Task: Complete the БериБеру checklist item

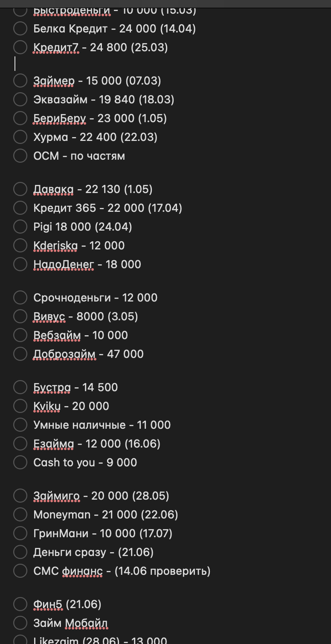Action: pos(20,118)
